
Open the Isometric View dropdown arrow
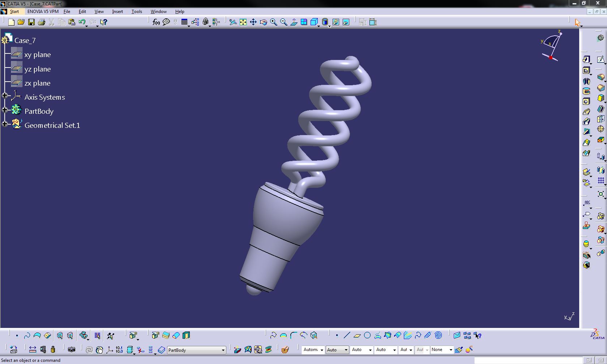coord(319,26)
